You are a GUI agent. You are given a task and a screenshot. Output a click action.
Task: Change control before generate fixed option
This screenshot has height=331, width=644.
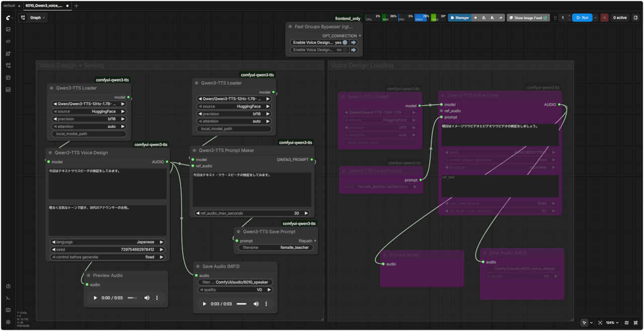pyautogui.click(x=108, y=257)
